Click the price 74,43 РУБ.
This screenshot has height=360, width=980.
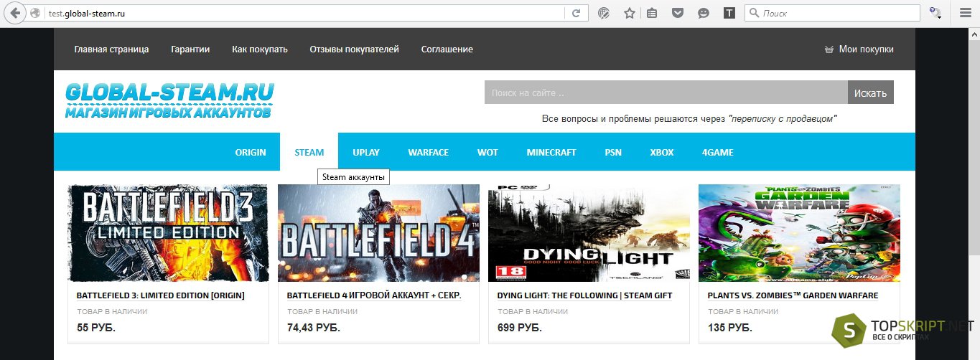click(314, 328)
